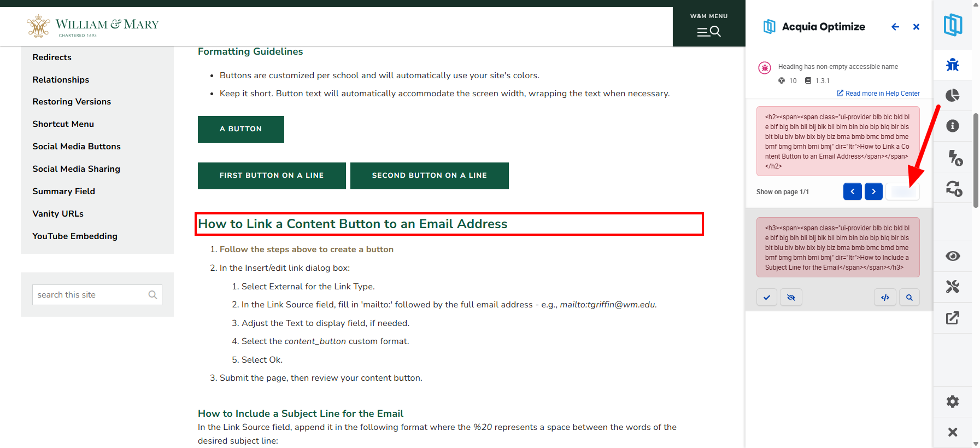Open Summary Field page
Image resolution: width=980 pixels, height=448 pixels.
click(x=63, y=191)
